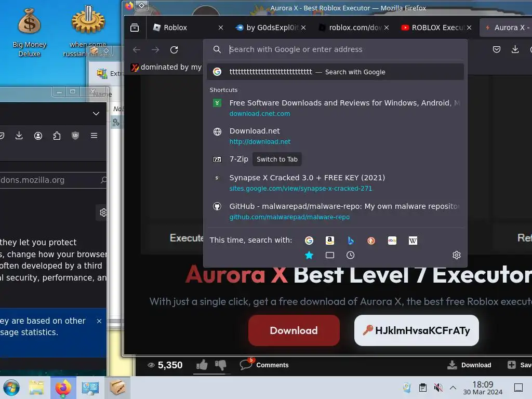Click the addons.mozilla.org search field
Screen dimensions: 532x399
tap(52, 180)
